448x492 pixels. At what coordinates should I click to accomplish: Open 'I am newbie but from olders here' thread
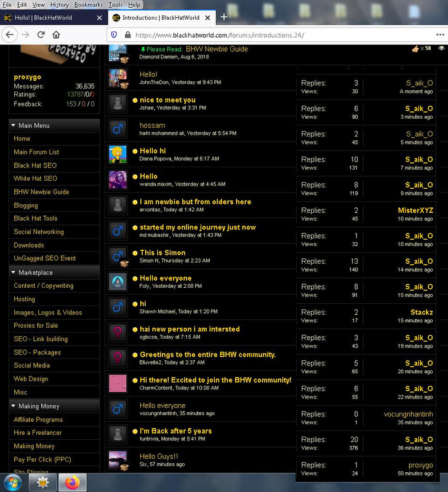[x=195, y=202]
